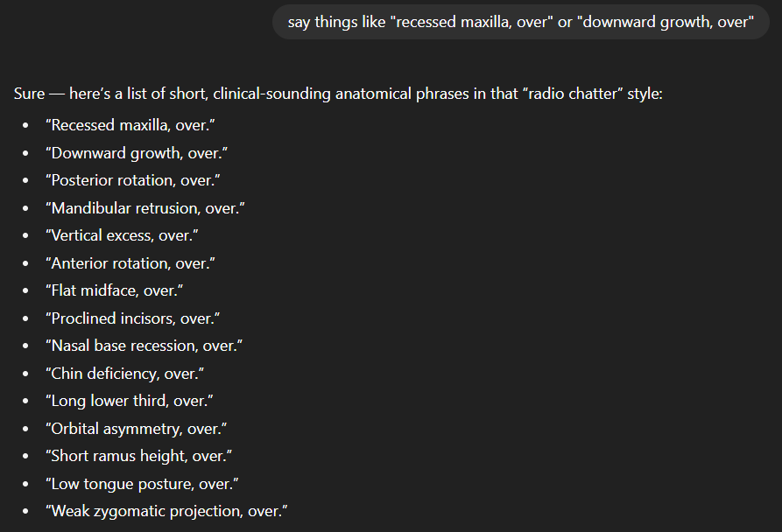Screen dimensions: 782x532
Task: Click the "Orbital asymmetry, over." entry
Action: [137, 429]
